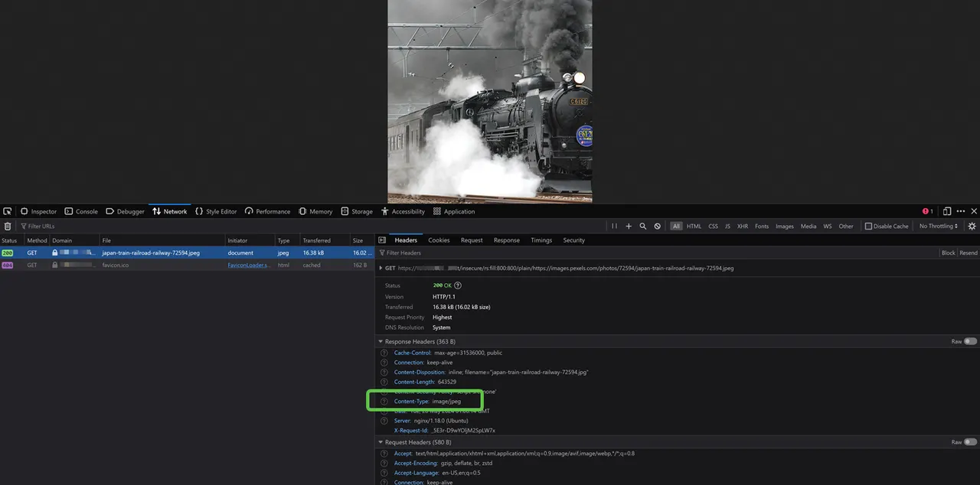The image size is (980, 485).
Task: Click help icon beside Accept-Language header
Action: pos(384,473)
